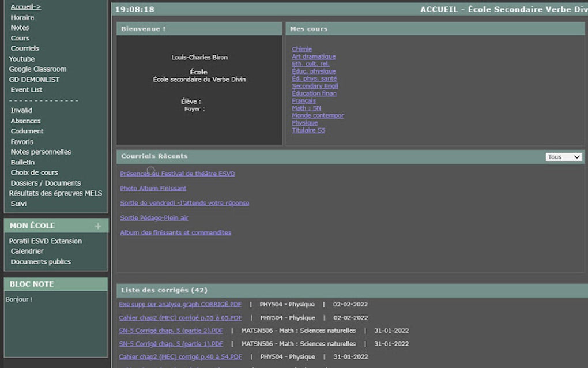Open GD DEMONLIST sidebar link
588x368 pixels.
point(34,80)
